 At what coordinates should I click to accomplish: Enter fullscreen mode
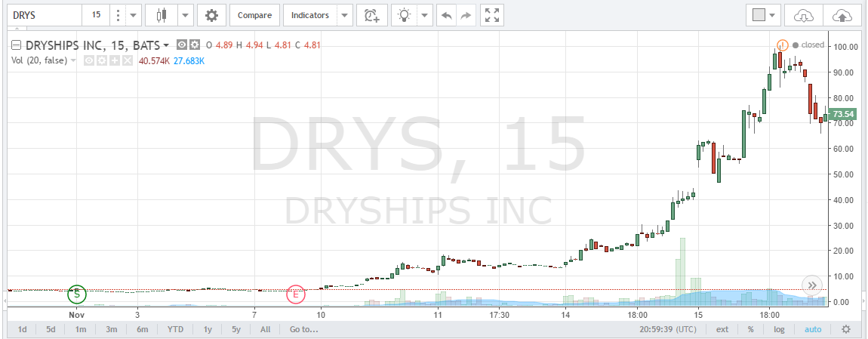492,15
